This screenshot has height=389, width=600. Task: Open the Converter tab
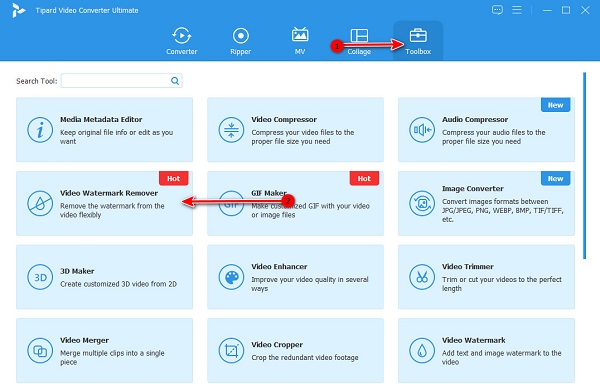coord(181,41)
